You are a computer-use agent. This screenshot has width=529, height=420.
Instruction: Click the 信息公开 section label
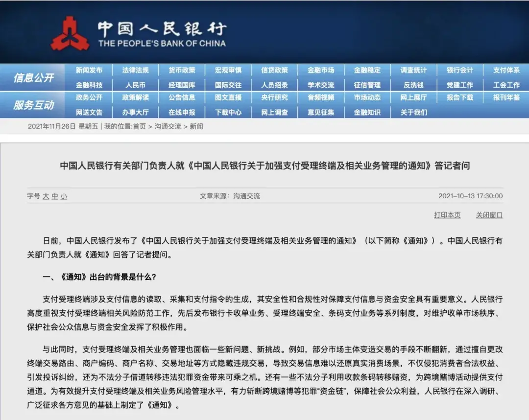(x=33, y=77)
